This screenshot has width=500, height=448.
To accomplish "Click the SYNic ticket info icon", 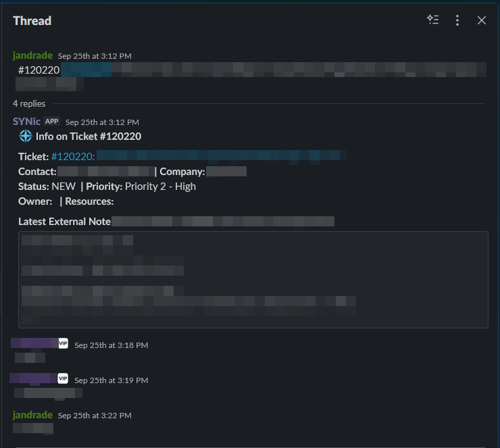I will click(26, 136).
